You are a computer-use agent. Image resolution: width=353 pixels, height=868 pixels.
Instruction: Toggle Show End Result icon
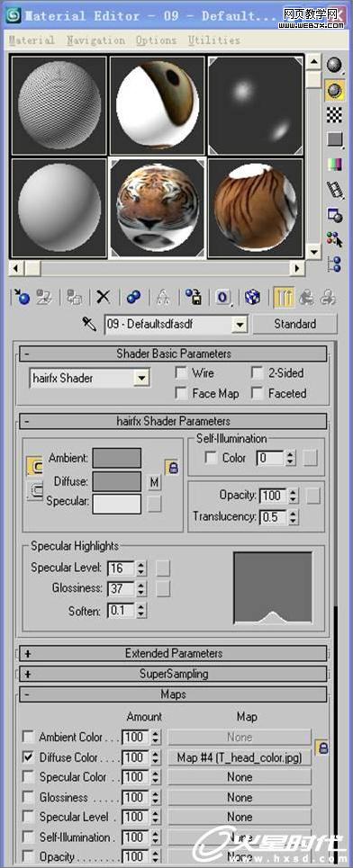click(284, 297)
